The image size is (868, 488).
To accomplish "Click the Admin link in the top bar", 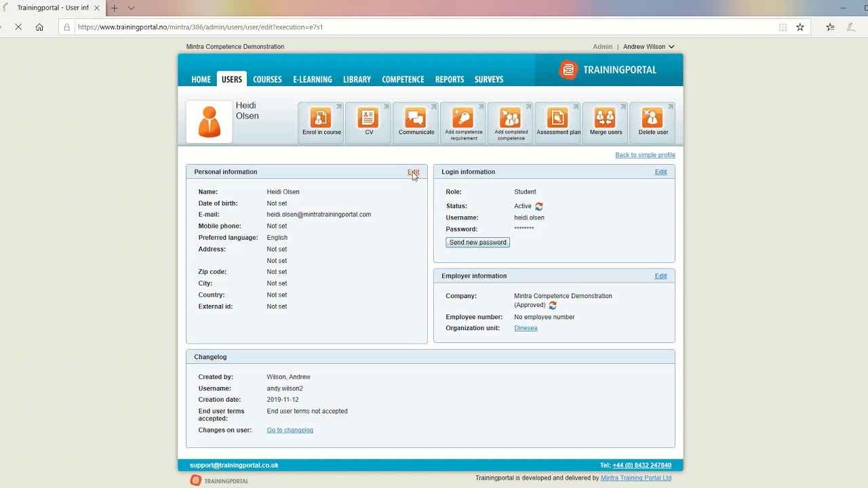I will click(x=602, y=47).
